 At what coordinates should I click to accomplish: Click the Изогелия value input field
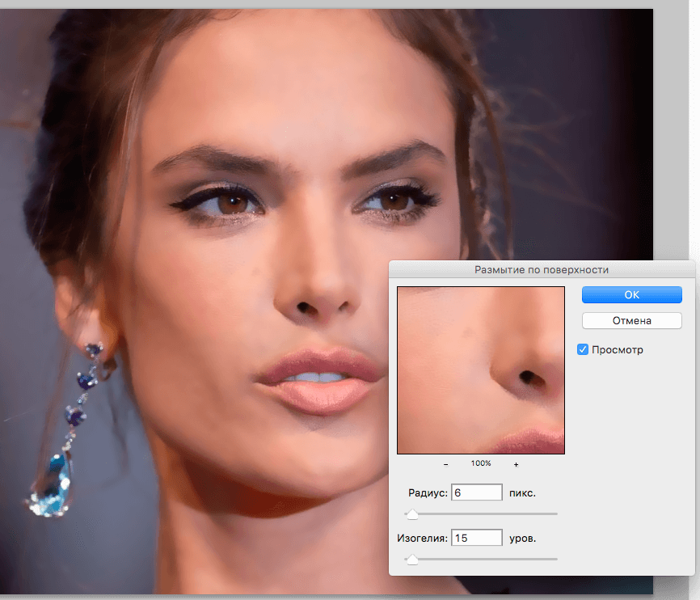click(477, 538)
